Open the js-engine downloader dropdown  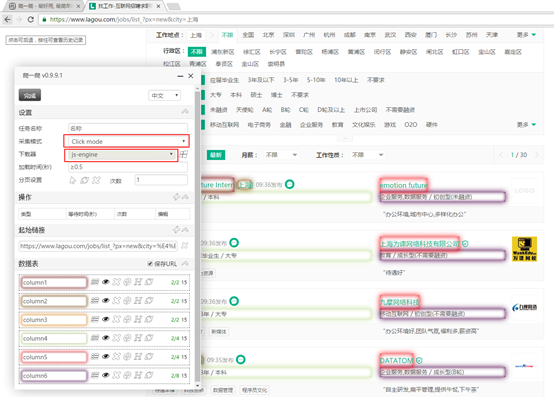pos(122,155)
